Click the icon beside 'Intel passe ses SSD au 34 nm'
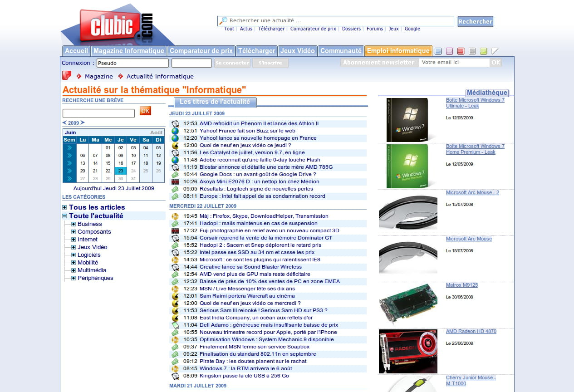Viewport: 574px width, 392px height. point(175,252)
